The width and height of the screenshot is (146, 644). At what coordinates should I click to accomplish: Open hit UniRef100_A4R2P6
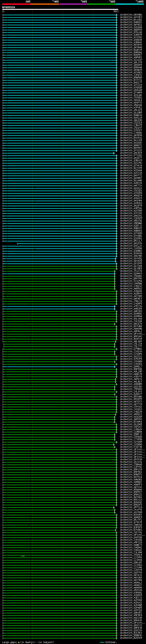131,309
